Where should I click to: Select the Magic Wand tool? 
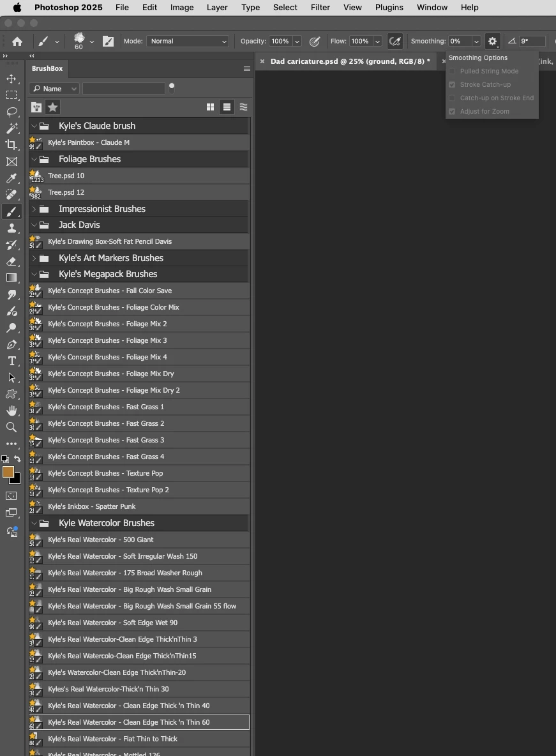coord(11,128)
